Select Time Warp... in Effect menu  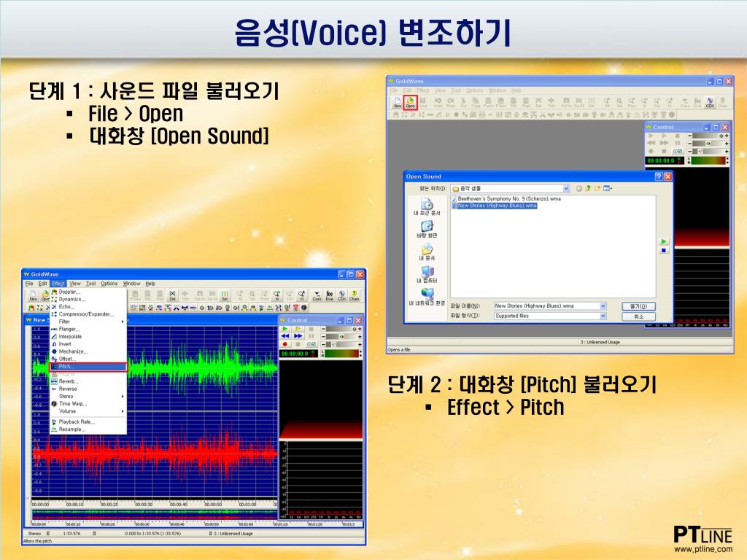(x=88, y=404)
